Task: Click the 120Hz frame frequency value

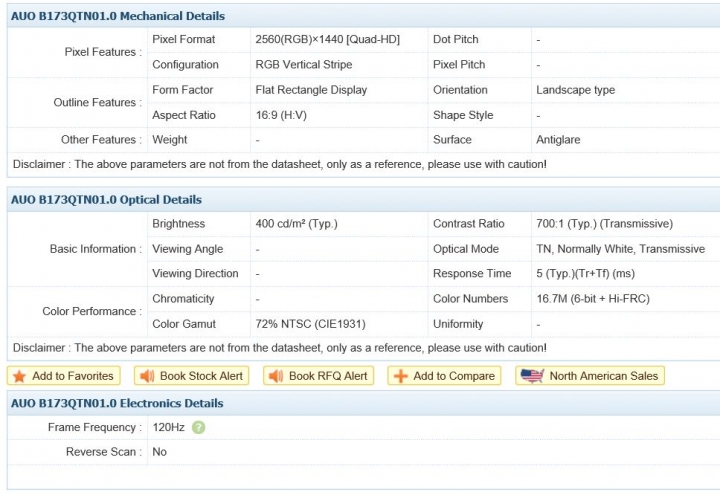Action: click(x=169, y=428)
